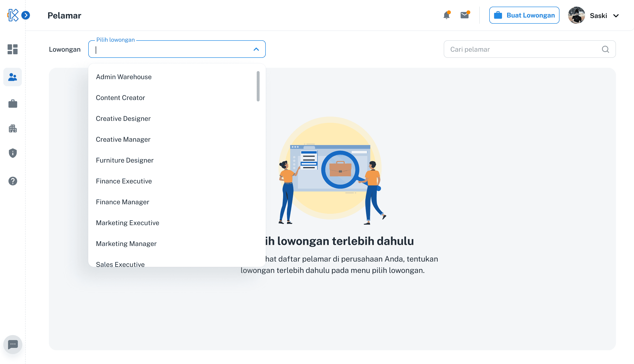Open the help question mark icon

point(13,181)
